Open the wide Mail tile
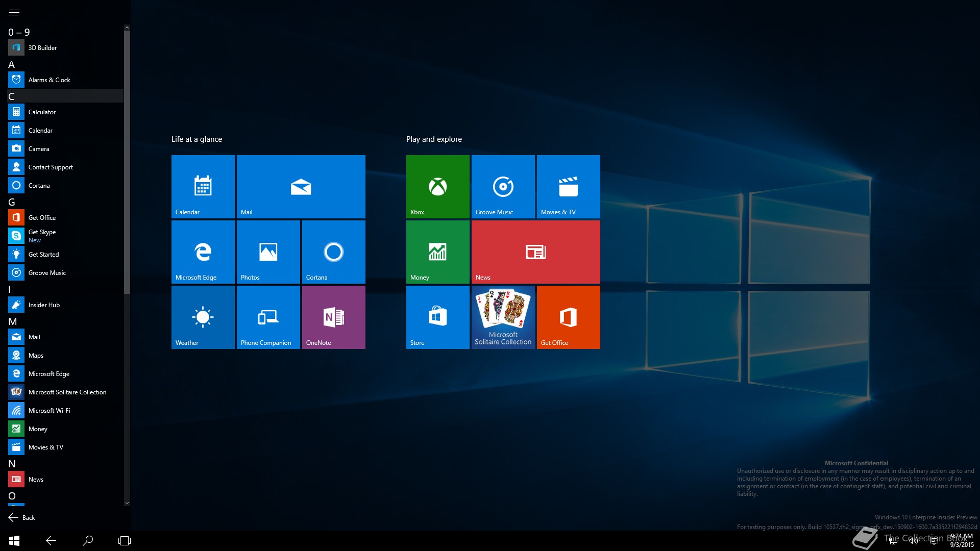This screenshot has width=980, height=551. click(301, 187)
